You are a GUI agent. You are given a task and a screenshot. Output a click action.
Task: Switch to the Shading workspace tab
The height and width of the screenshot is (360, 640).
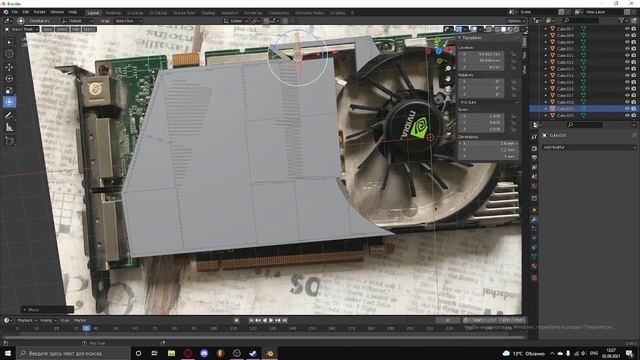pos(208,13)
